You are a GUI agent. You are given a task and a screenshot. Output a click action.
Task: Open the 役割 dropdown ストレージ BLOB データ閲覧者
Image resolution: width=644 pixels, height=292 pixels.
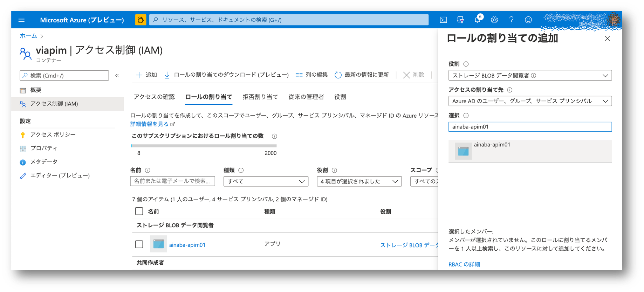tap(530, 75)
